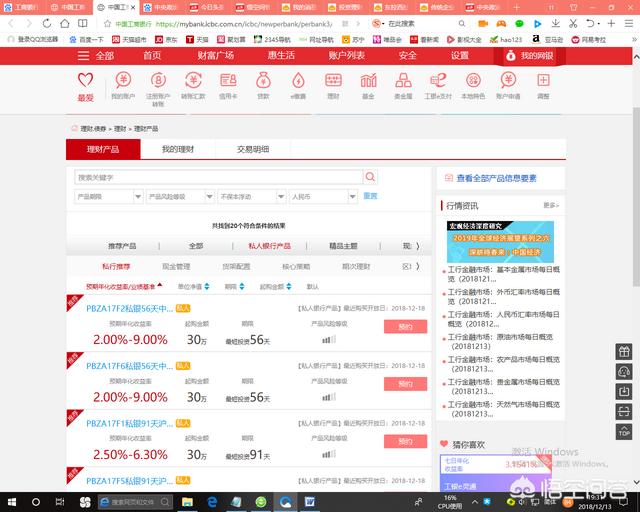
Task: Click the scan icon on right floating bar
Action: pyautogui.click(x=624, y=412)
